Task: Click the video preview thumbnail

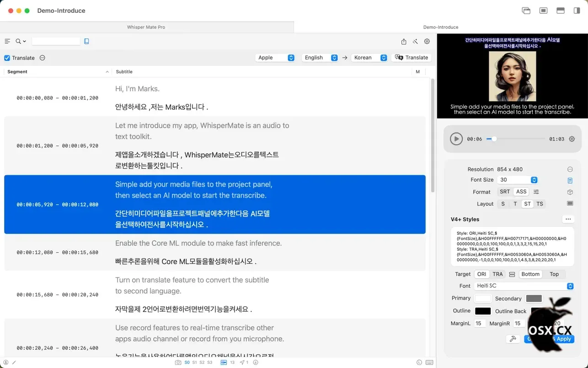Action: click(x=512, y=76)
